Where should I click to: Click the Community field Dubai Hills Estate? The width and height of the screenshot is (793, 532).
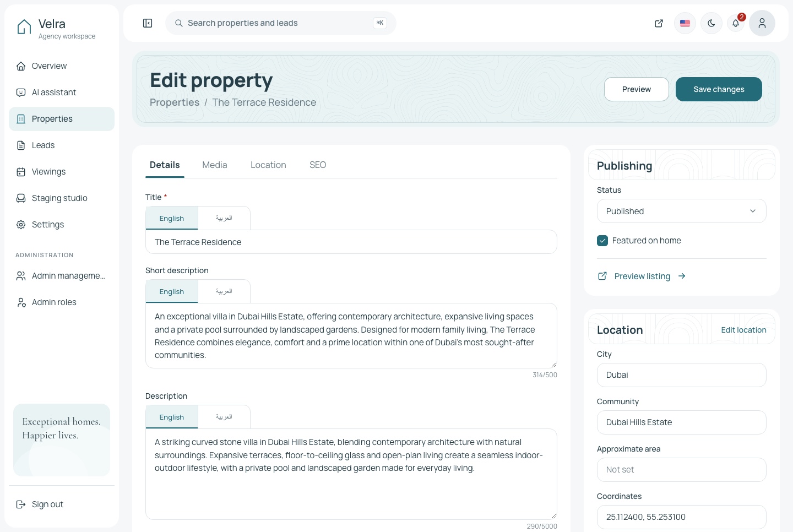682,422
